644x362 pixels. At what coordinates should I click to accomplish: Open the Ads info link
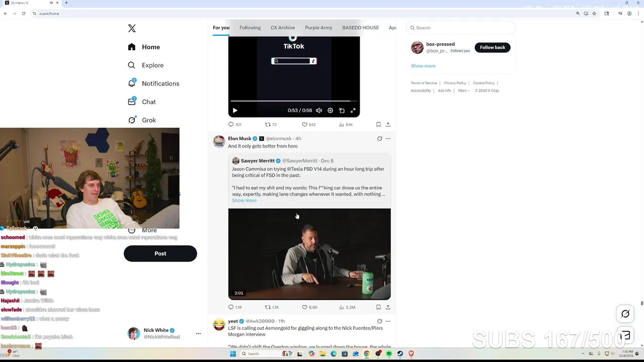(444, 90)
